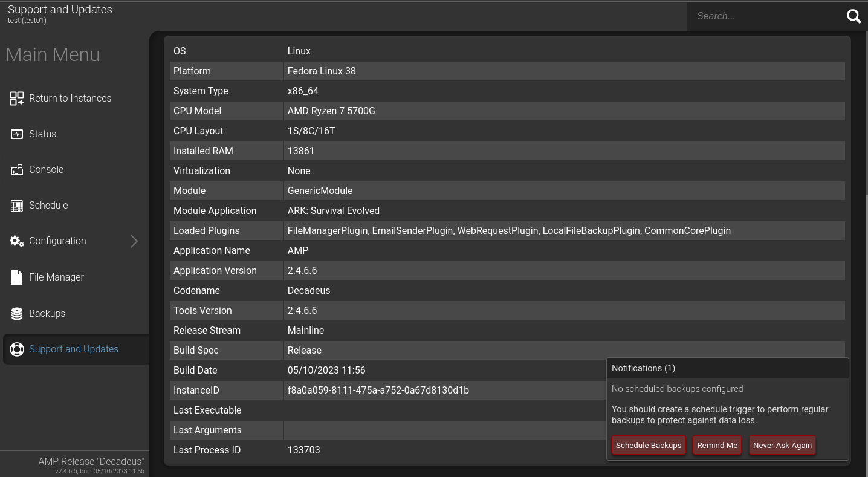Click the Virtualization value None

pyautogui.click(x=299, y=171)
